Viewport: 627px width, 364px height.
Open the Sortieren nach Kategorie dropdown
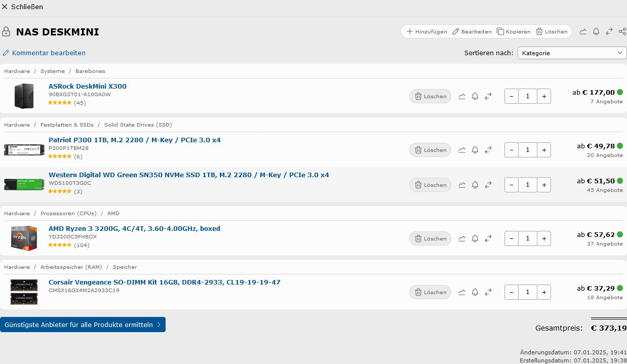[x=572, y=53]
